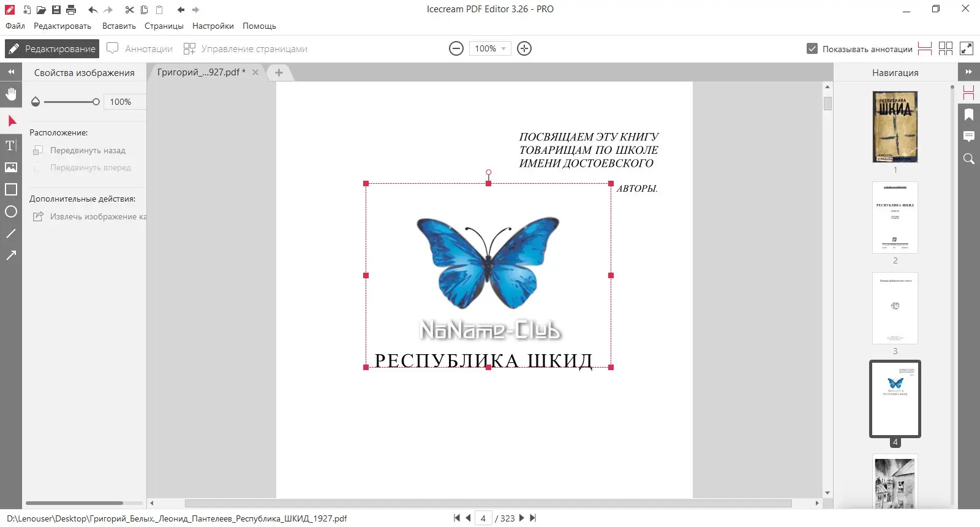
Task: Open the Файл menu
Action: pyautogui.click(x=15, y=26)
